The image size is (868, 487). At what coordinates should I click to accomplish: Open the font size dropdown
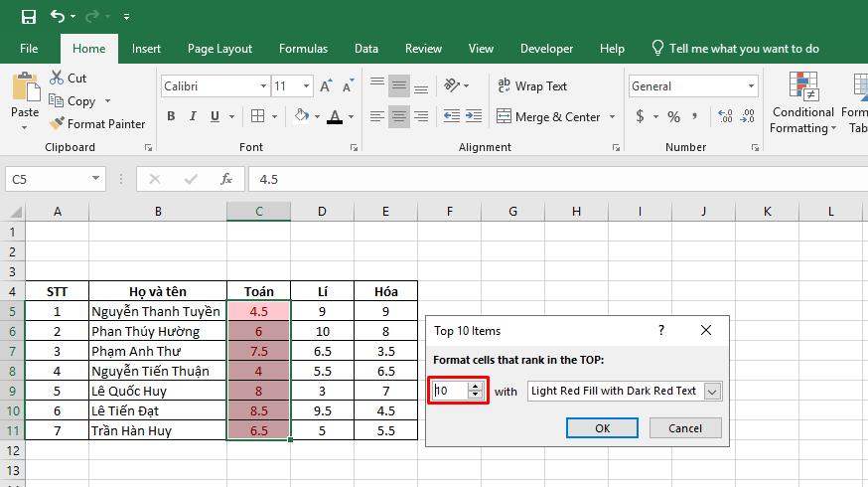(306, 86)
